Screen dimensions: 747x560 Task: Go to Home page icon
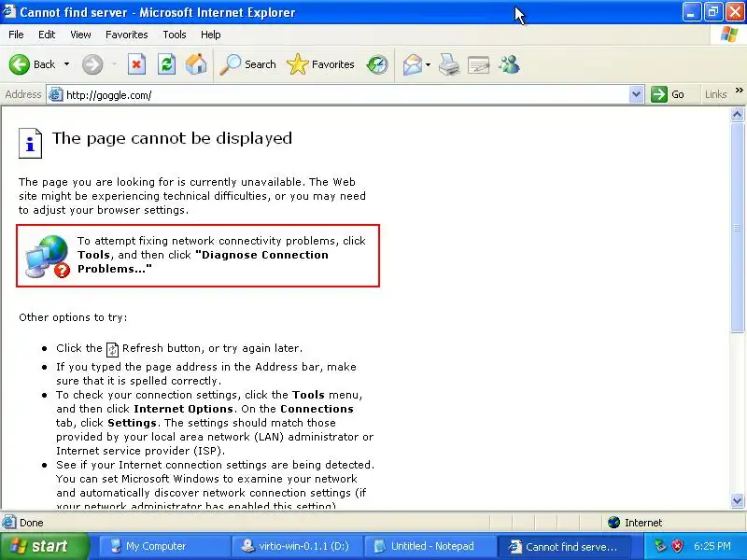196,64
